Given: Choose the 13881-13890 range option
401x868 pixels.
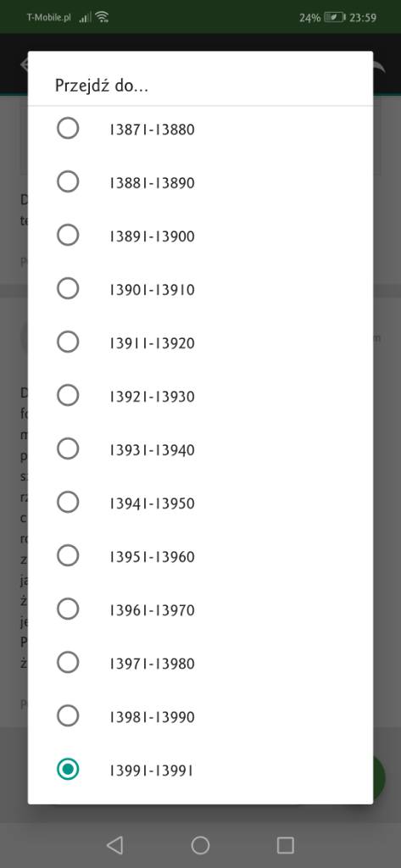Looking at the screenshot, I should 200,182.
